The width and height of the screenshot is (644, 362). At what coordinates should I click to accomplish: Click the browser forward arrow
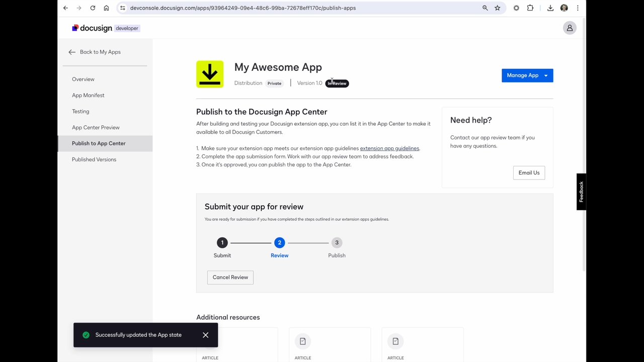pyautogui.click(x=79, y=8)
